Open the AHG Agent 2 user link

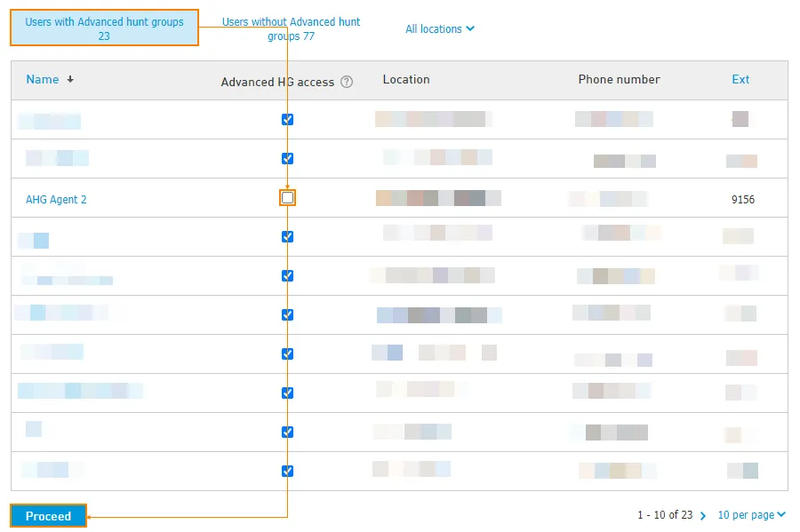click(56, 199)
